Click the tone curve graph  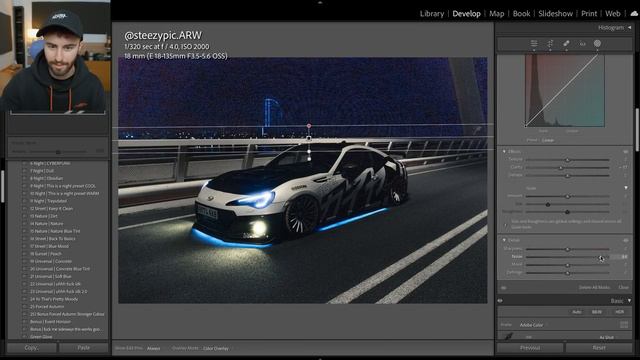click(x=565, y=91)
